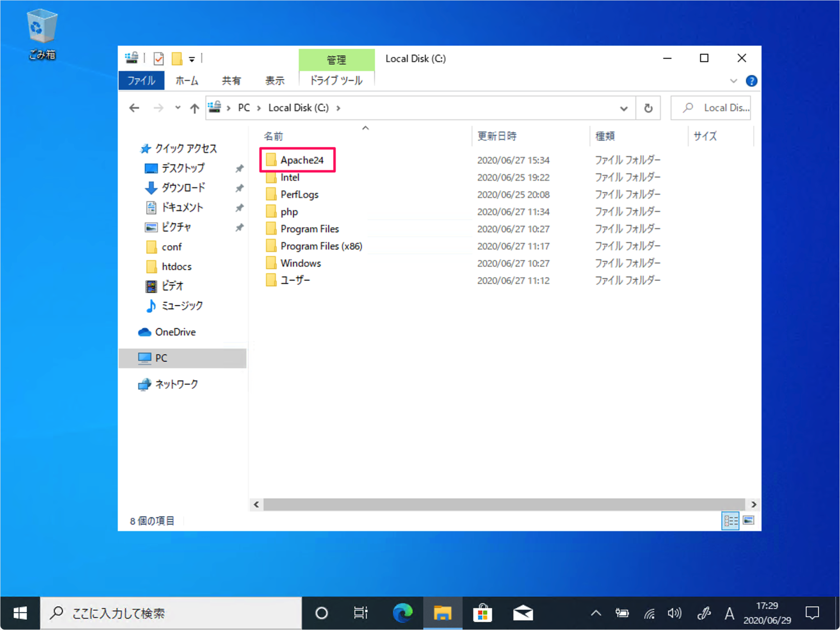Open the Microsoft Store from the taskbar
The height and width of the screenshot is (630, 840).
(x=482, y=613)
